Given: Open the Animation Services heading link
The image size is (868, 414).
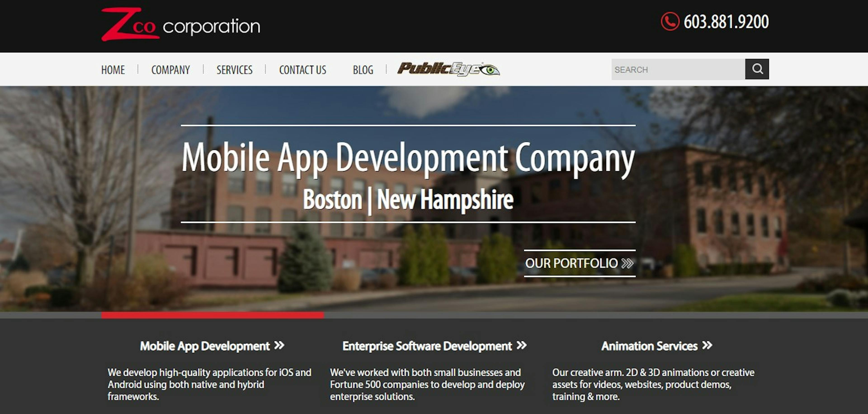Looking at the screenshot, I should pos(649,346).
